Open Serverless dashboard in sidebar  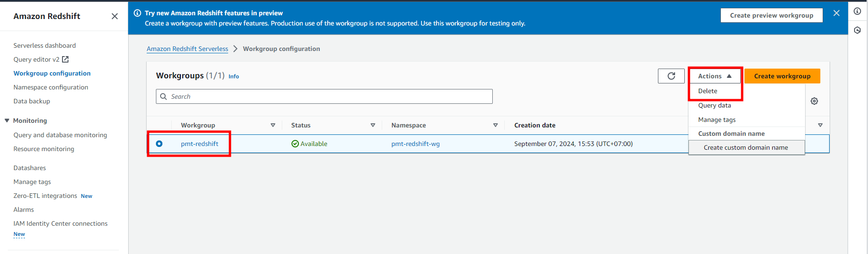pyautogui.click(x=44, y=45)
